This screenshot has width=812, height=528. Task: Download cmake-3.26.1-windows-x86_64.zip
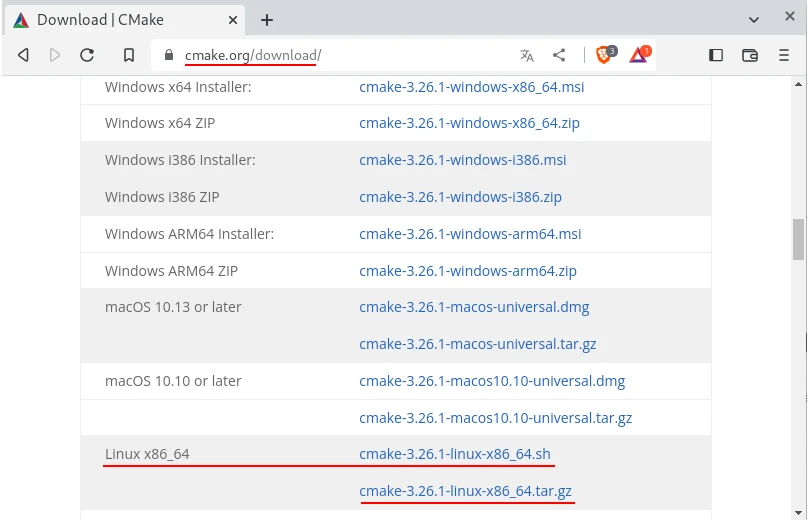click(x=469, y=123)
